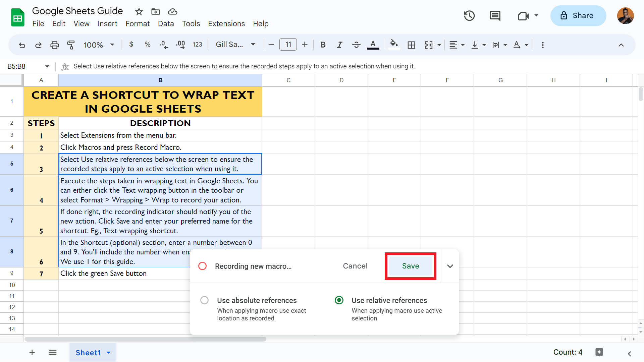Select Use absolute references

point(204,300)
